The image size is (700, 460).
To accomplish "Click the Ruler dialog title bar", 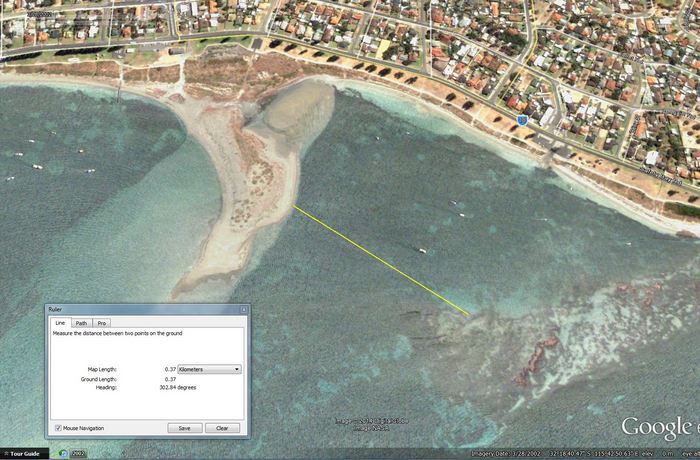I will 140,310.
